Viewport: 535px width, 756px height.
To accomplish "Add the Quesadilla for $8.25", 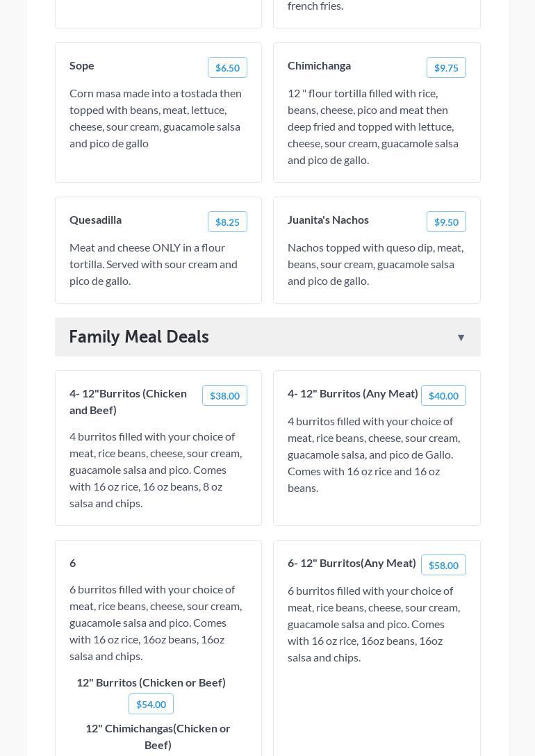I will 227,222.
